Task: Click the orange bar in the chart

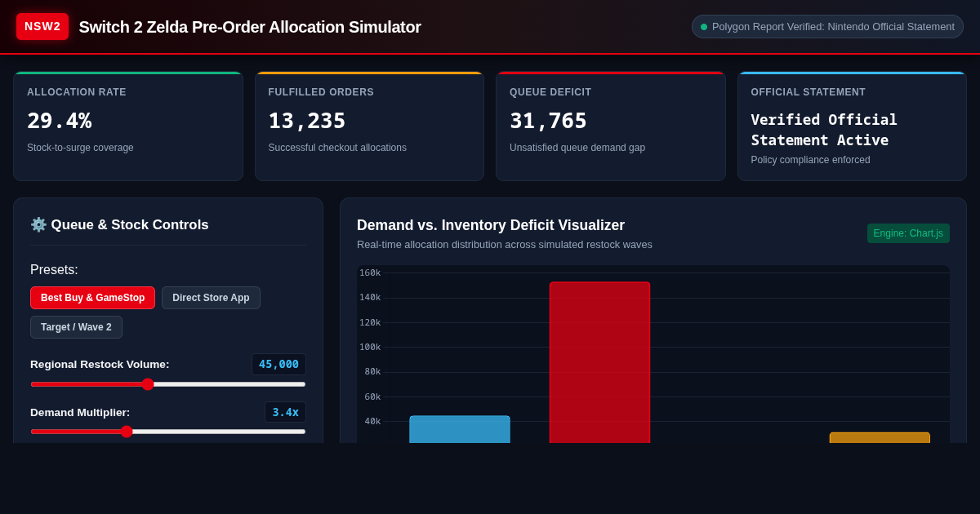Action: [x=880, y=438]
